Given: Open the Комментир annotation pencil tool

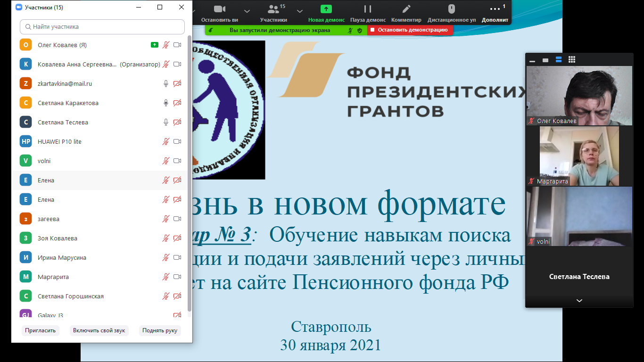Looking at the screenshot, I should click(x=406, y=9).
